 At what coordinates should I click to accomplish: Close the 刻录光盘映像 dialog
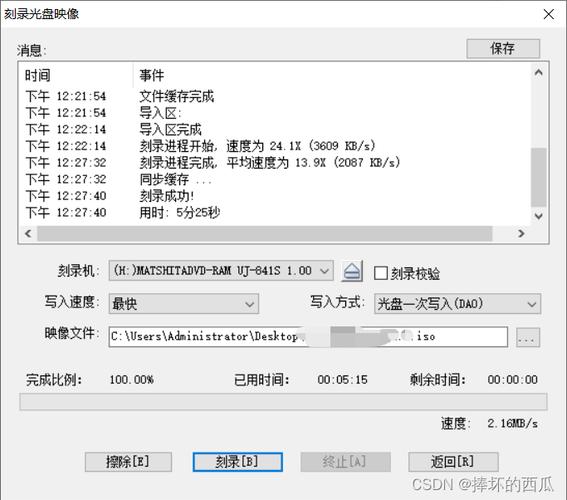pos(549,14)
